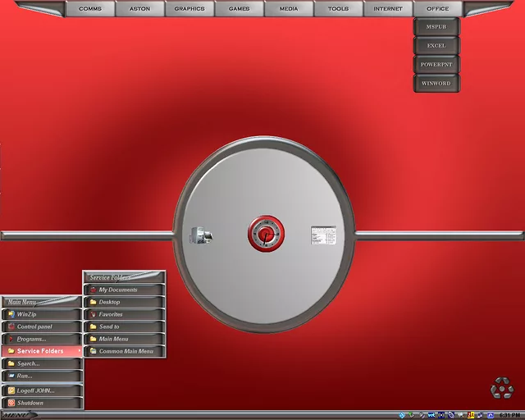Click the red analog clock widget

[x=265, y=234]
